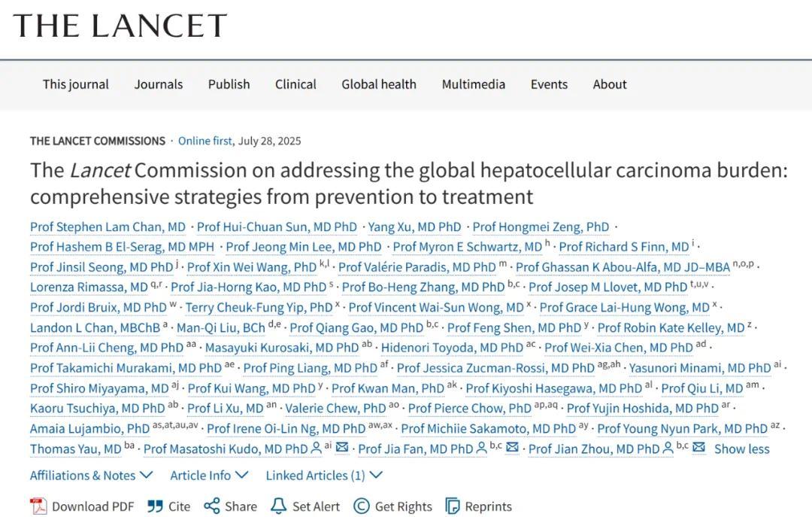
Task: Expand the Affiliations & Notes section
Action: 91,475
